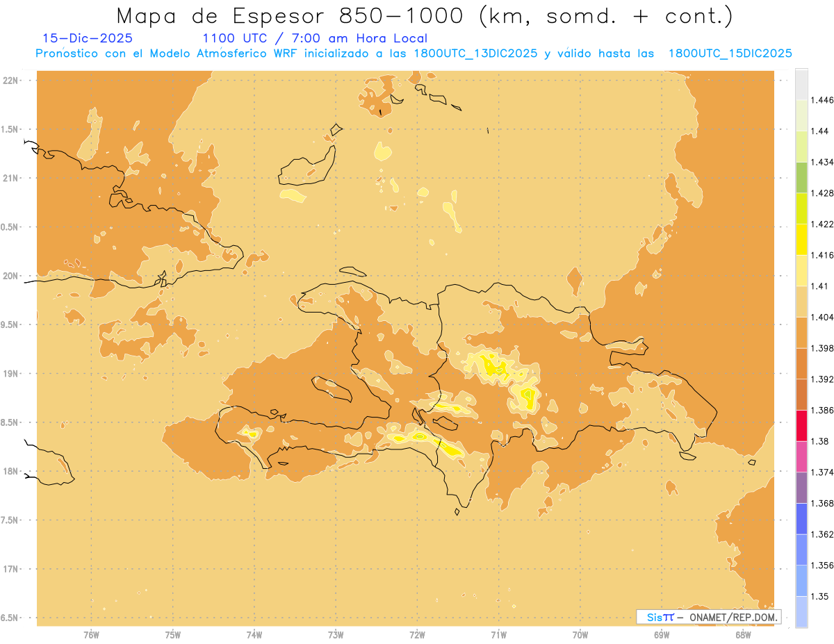
Task: Click the '1.392' legend value
Action: (822, 379)
